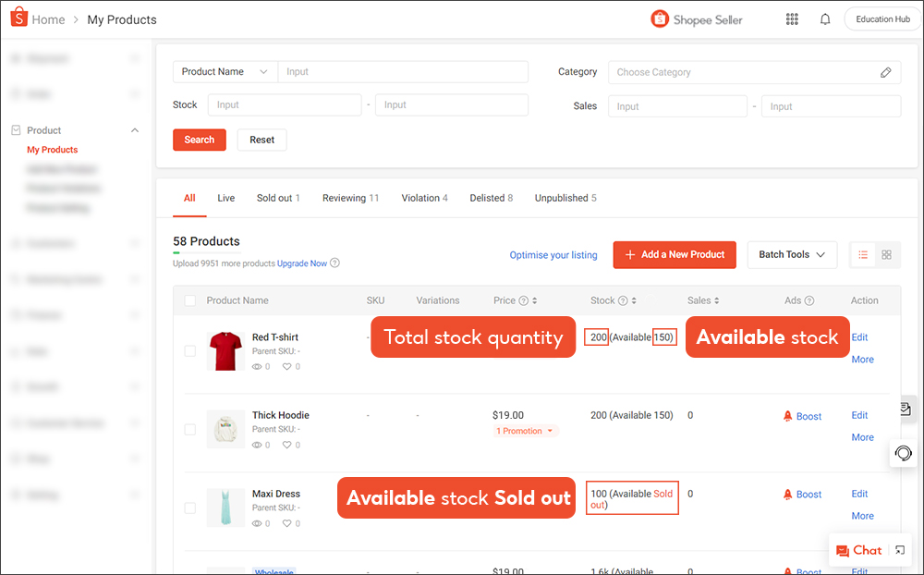Click the Ads column help icon

(x=809, y=300)
